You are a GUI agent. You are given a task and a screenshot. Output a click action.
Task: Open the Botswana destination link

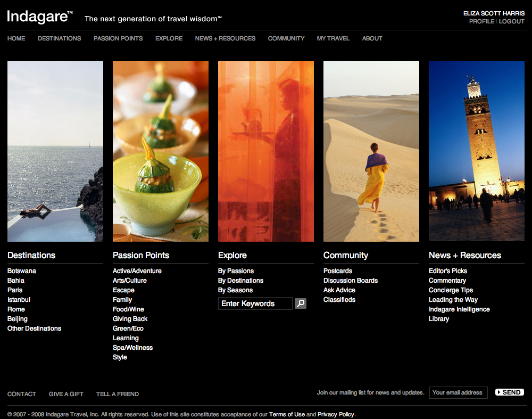pyautogui.click(x=22, y=271)
